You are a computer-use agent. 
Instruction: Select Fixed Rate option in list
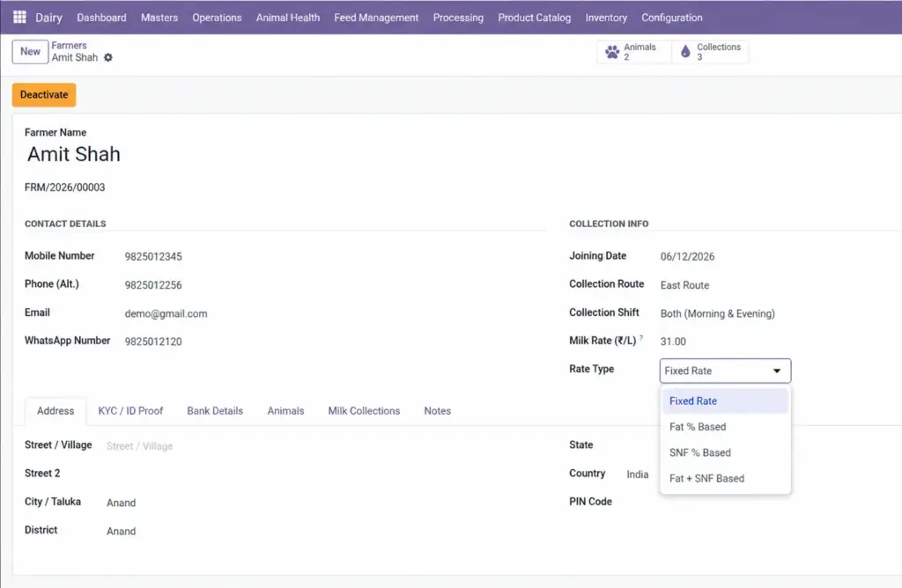click(x=725, y=401)
